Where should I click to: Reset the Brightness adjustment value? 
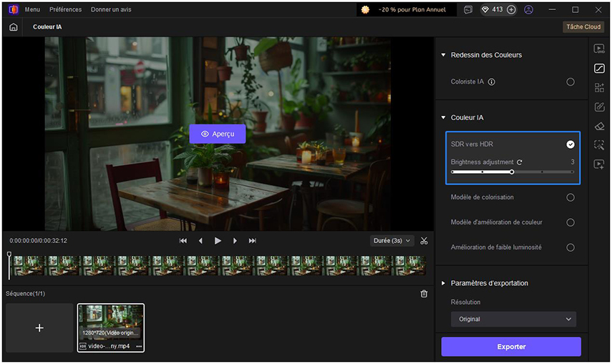click(x=520, y=162)
